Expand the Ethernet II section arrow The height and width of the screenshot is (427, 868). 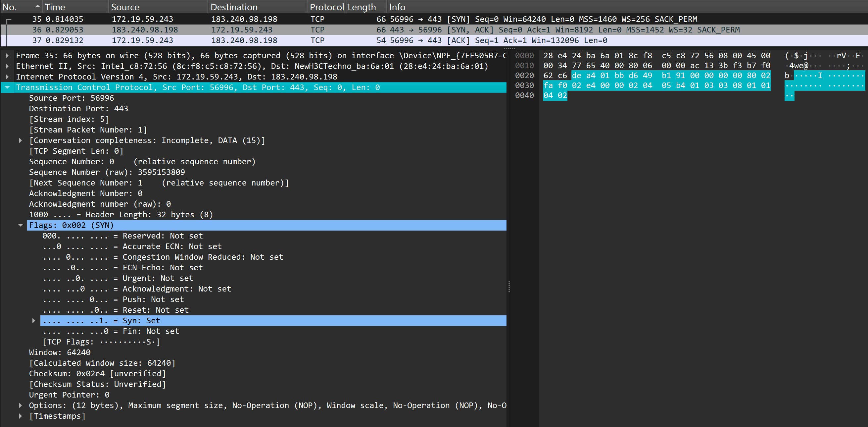[x=7, y=66]
